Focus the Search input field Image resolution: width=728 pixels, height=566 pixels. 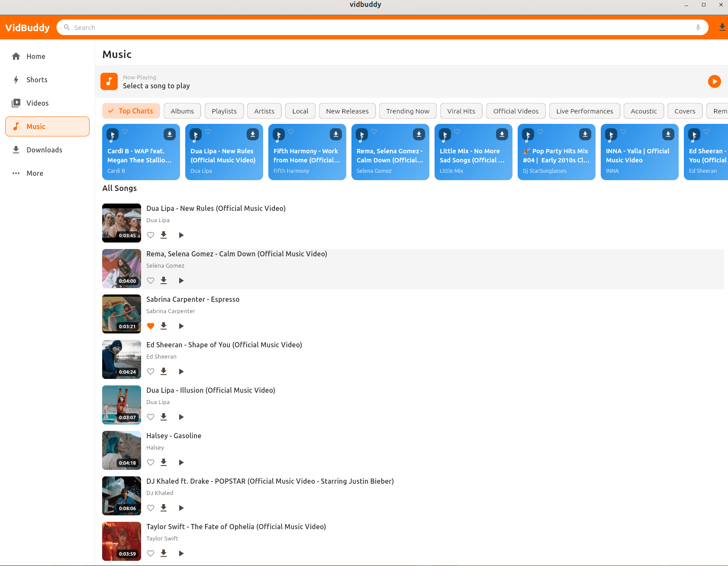coord(383,27)
